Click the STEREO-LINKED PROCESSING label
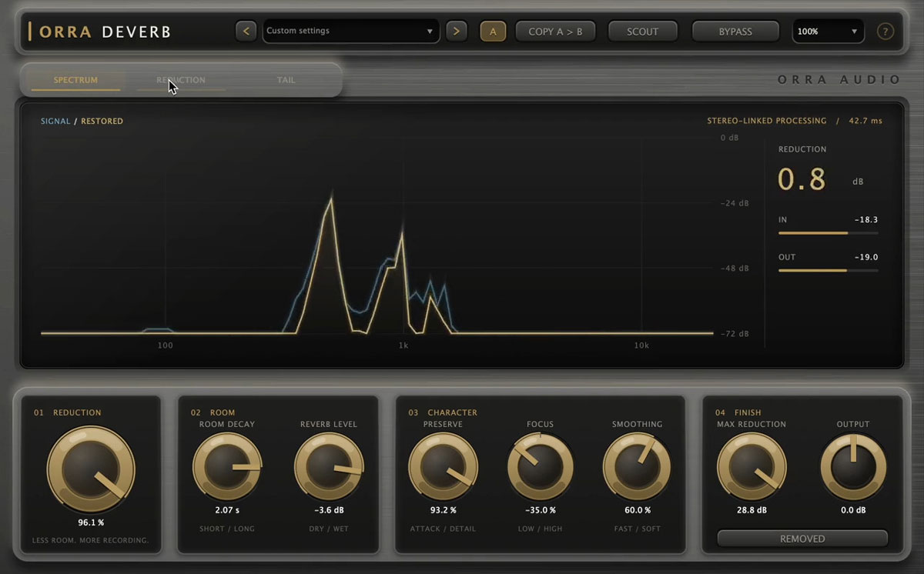 click(767, 121)
